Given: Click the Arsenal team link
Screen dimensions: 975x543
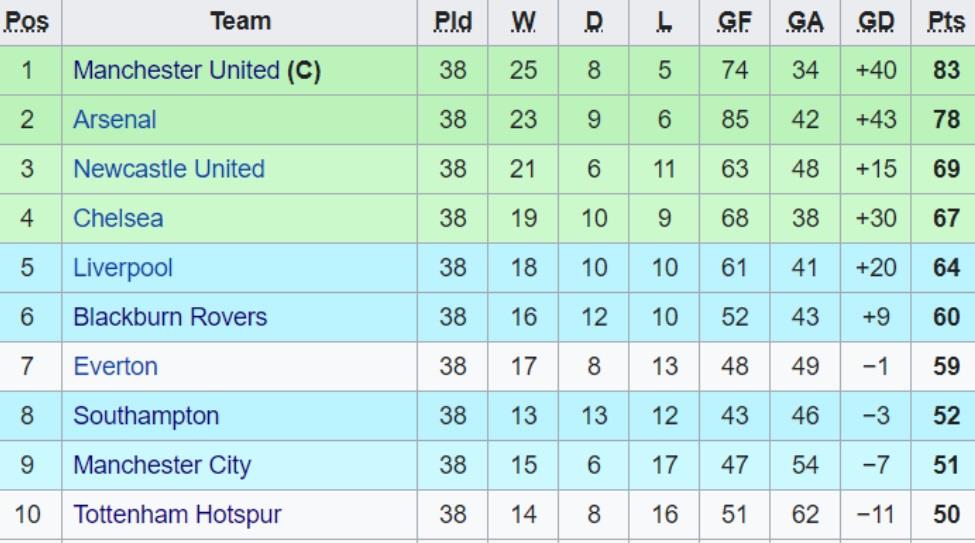Looking at the screenshot, I should coord(115,120).
